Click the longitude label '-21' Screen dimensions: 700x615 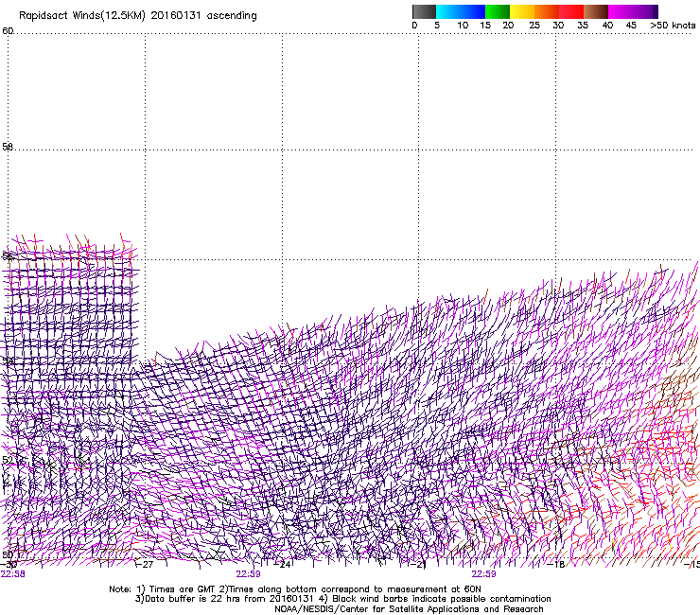click(419, 565)
